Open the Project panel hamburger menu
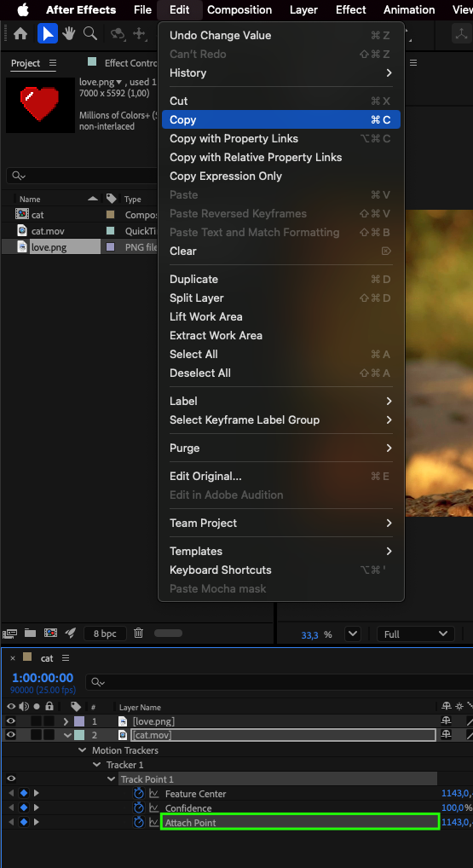 click(x=53, y=63)
